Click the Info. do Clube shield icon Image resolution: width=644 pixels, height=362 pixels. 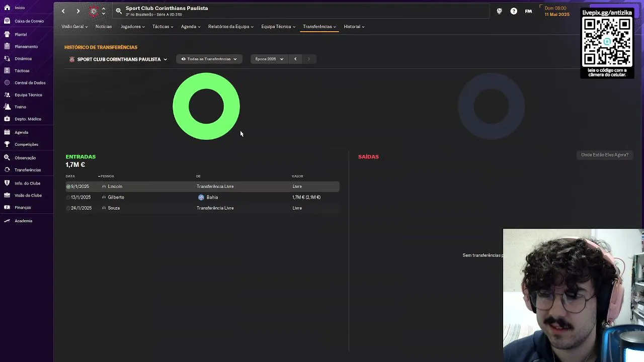[7, 184]
